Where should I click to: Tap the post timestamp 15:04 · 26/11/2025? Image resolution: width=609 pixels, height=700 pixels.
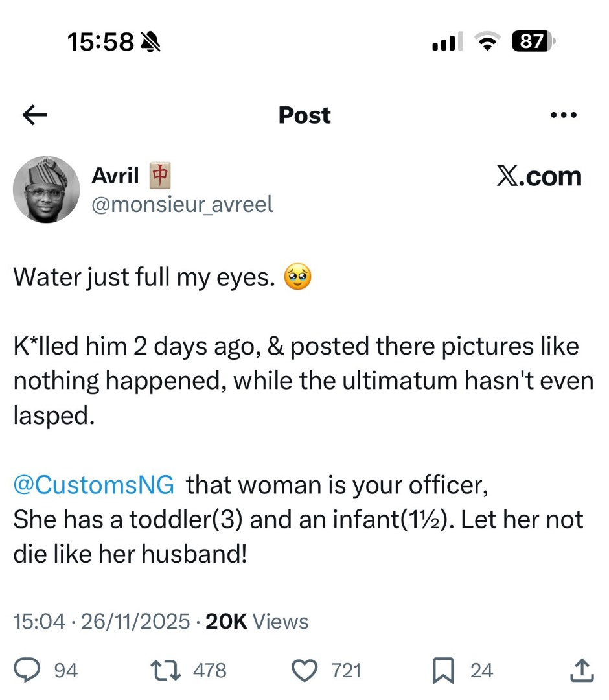tap(102, 622)
